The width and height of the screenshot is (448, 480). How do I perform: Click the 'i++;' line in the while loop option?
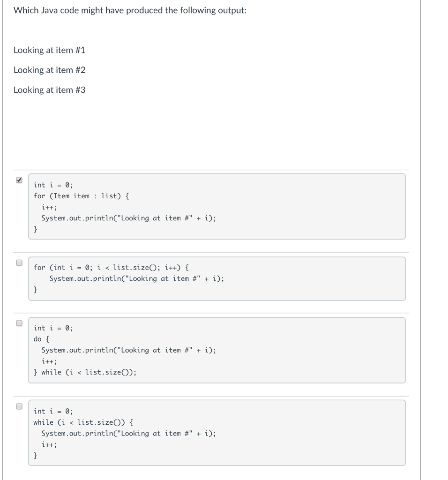point(49,444)
